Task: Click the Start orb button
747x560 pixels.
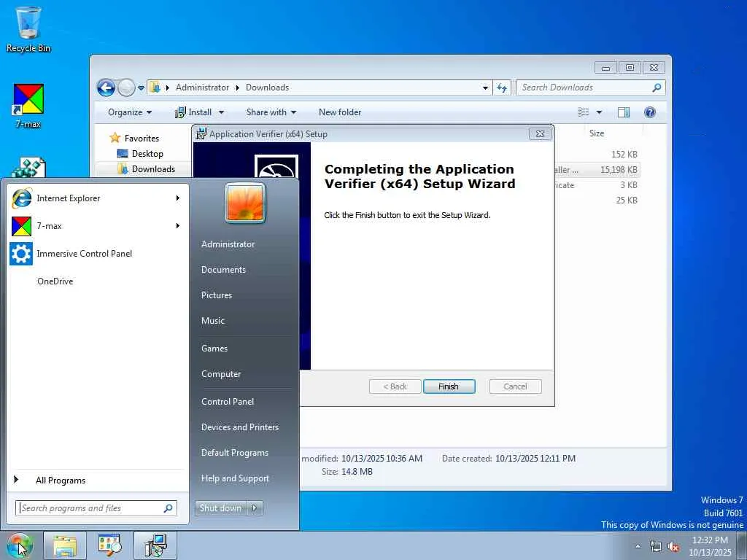Action: pyautogui.click(x=19, y=545)
